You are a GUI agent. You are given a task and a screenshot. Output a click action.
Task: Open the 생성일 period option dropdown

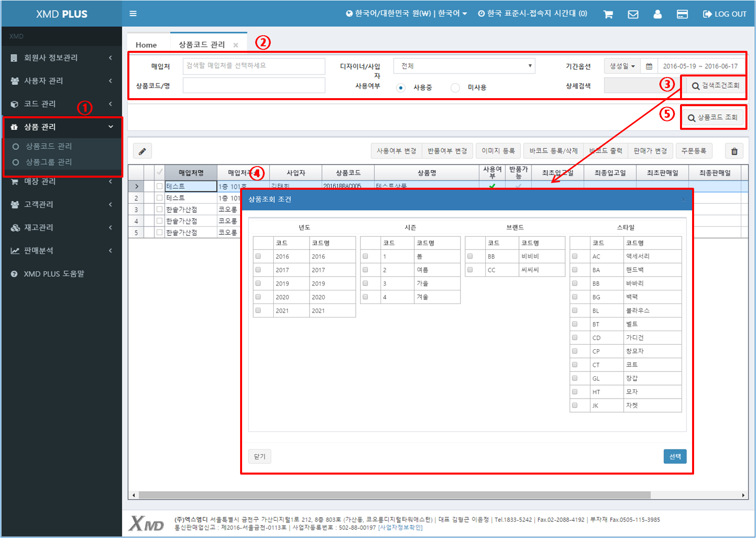click(x=622, y=66)
